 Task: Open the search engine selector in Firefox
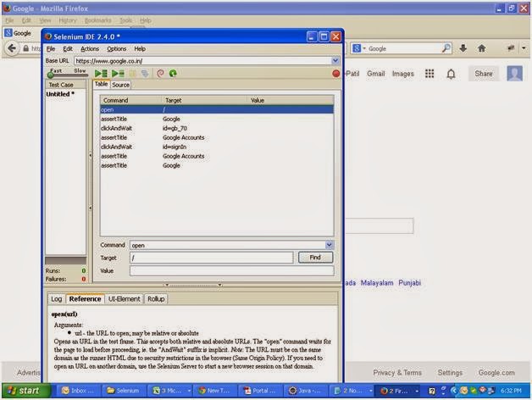[359, 48]
